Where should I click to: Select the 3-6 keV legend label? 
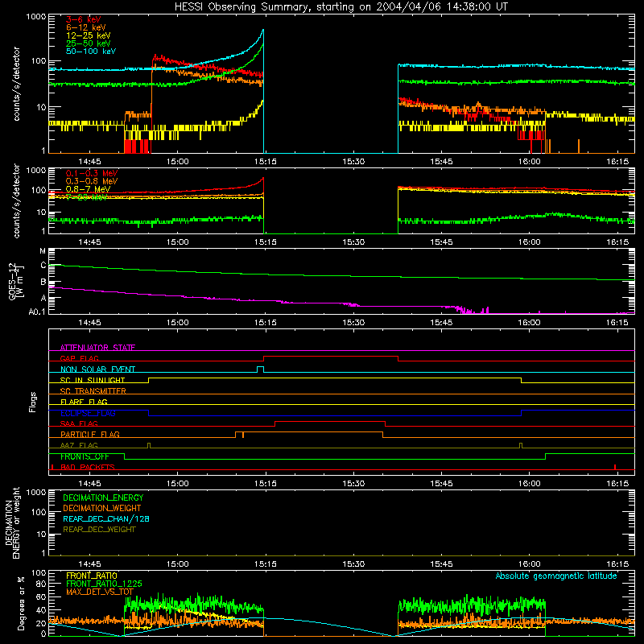pos(83,19)
